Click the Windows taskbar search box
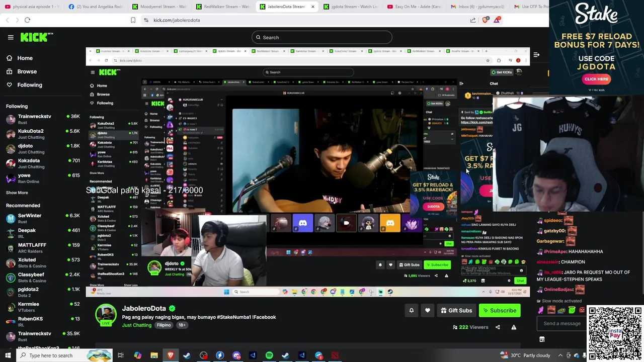Screen dimensions: 644x362 (64, 355)
